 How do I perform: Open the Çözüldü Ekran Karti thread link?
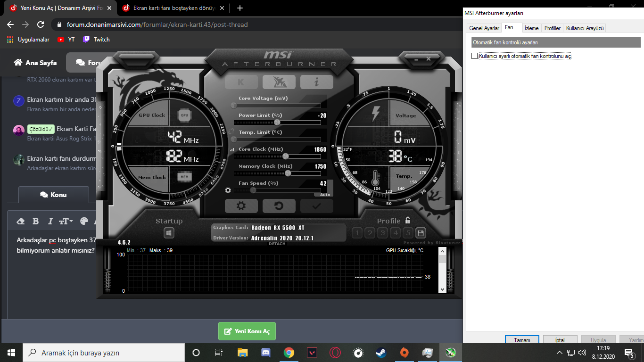[76, 129]
